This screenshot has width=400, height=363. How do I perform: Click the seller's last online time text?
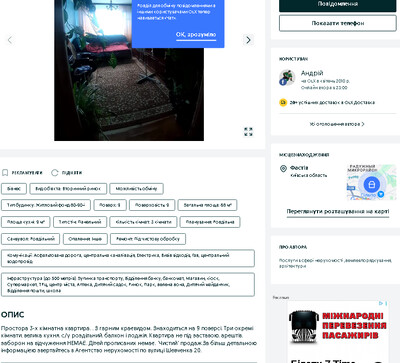(324, 88)
